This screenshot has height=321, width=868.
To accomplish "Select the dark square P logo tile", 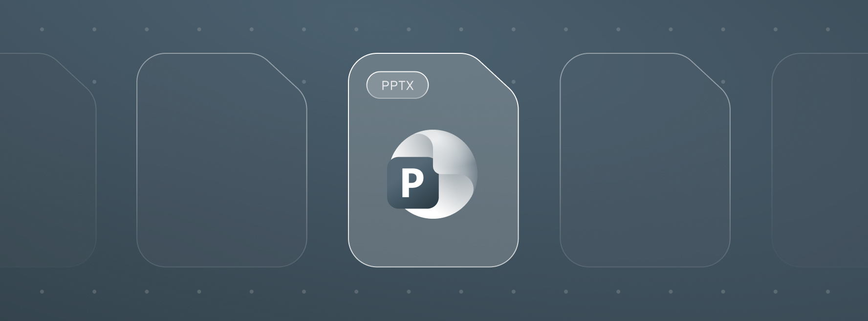I will (x=413, y=183).
